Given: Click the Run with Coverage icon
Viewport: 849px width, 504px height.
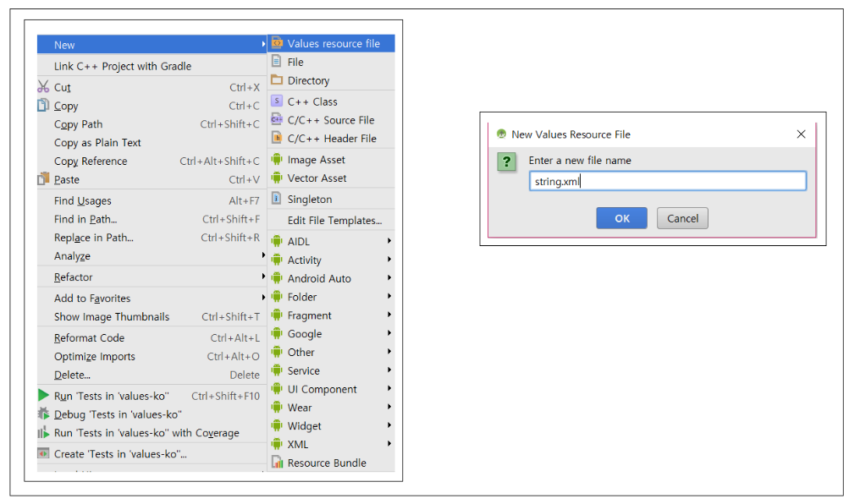Looking at the screenshot, I should click(43, 433).
